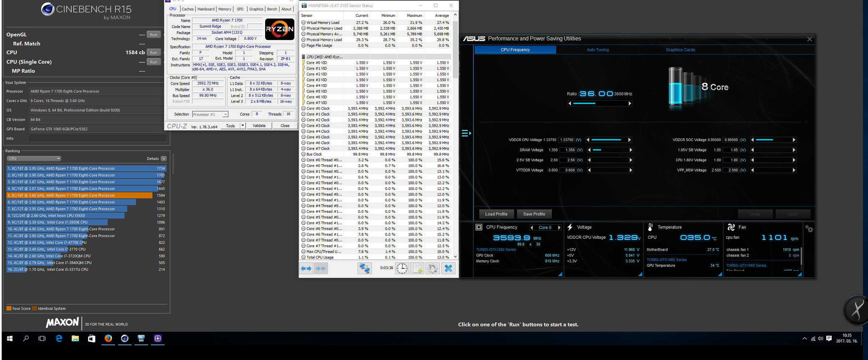The height and width of the screenshot is (360, 868).
Task: Launch Edge browser from taskbar
Action: (x=59, y=338)
